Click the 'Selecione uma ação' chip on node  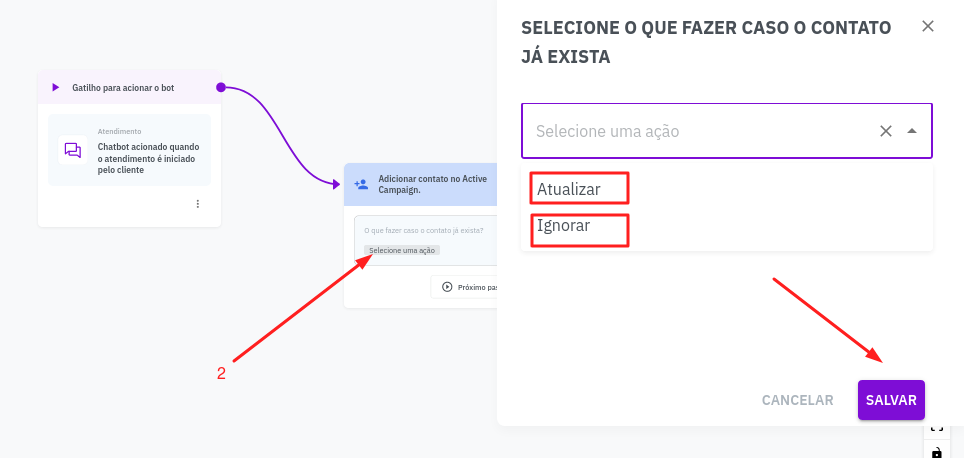[400, 250]
